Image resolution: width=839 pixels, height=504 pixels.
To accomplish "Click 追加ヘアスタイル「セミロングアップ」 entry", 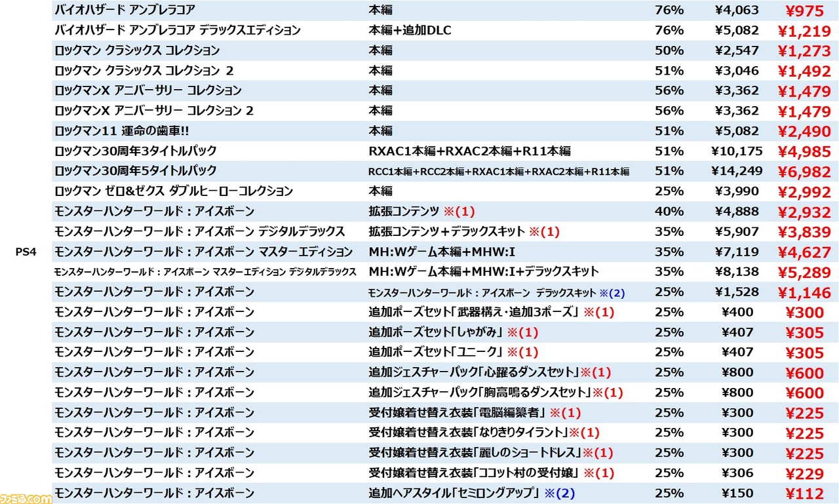I will (x=471, y=494).
